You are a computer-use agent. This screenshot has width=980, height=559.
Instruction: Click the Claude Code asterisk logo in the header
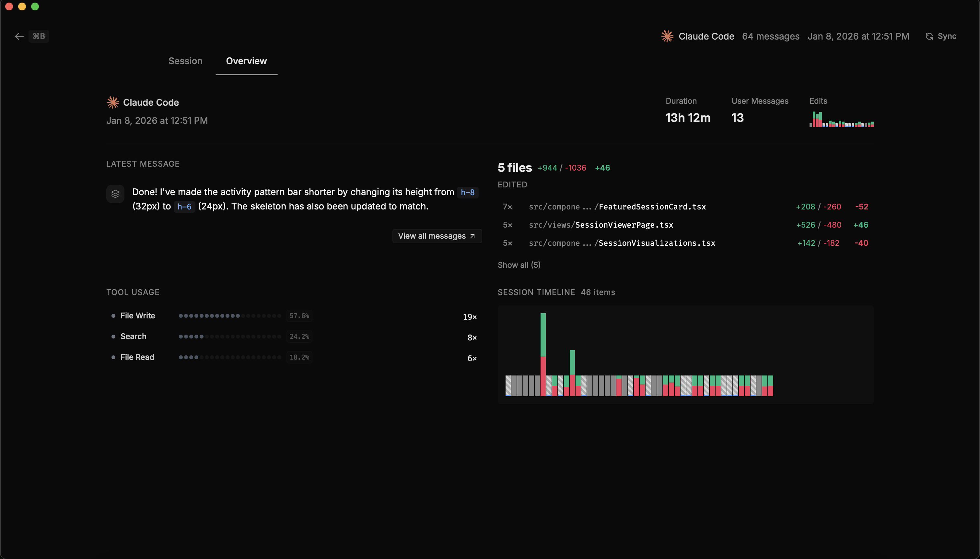[x=667, y=36]
